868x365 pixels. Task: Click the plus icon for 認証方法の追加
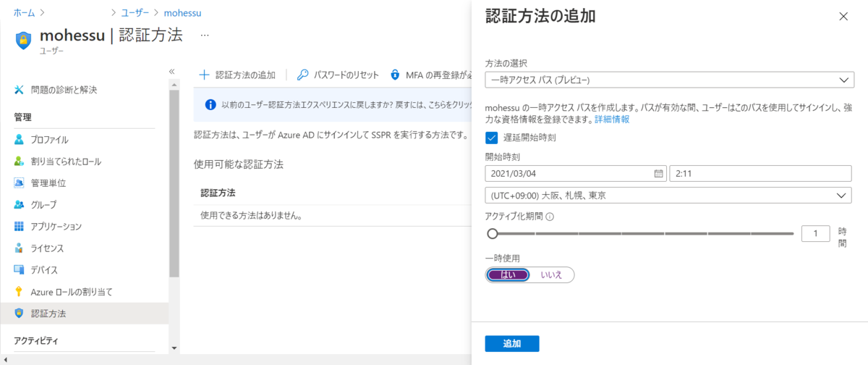[204, 75]
